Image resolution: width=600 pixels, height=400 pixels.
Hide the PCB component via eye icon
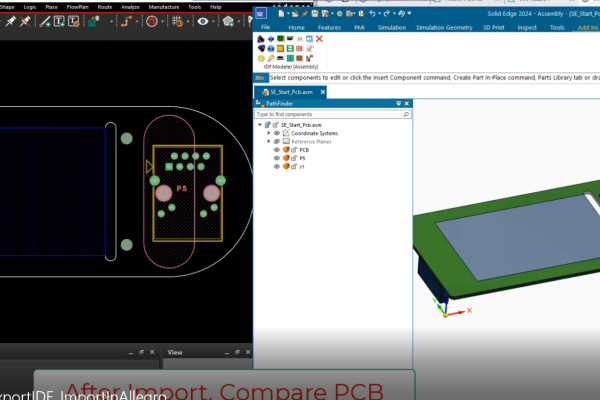coord(277,150)
